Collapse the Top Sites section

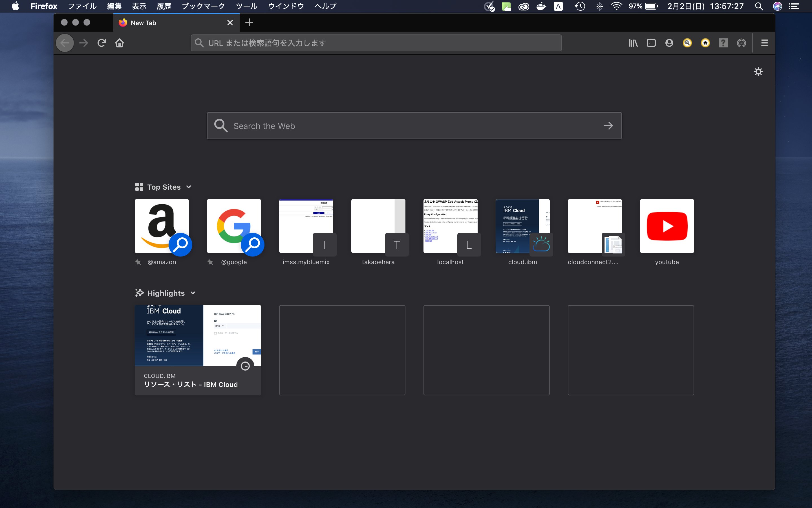(189, 187)
